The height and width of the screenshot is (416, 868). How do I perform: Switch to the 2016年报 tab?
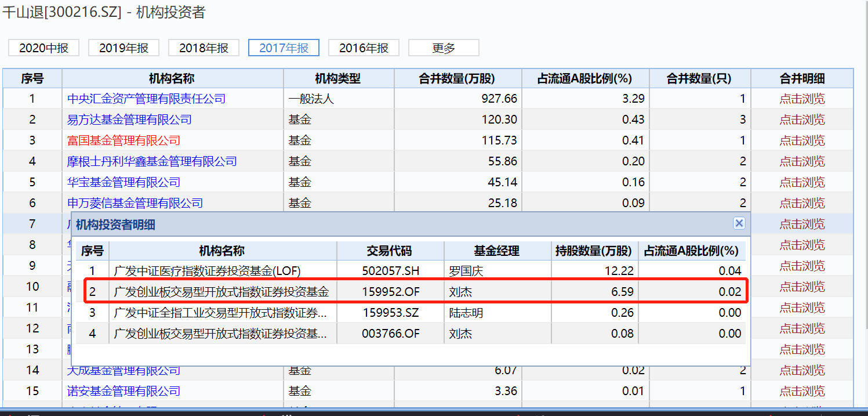point(364,48)
